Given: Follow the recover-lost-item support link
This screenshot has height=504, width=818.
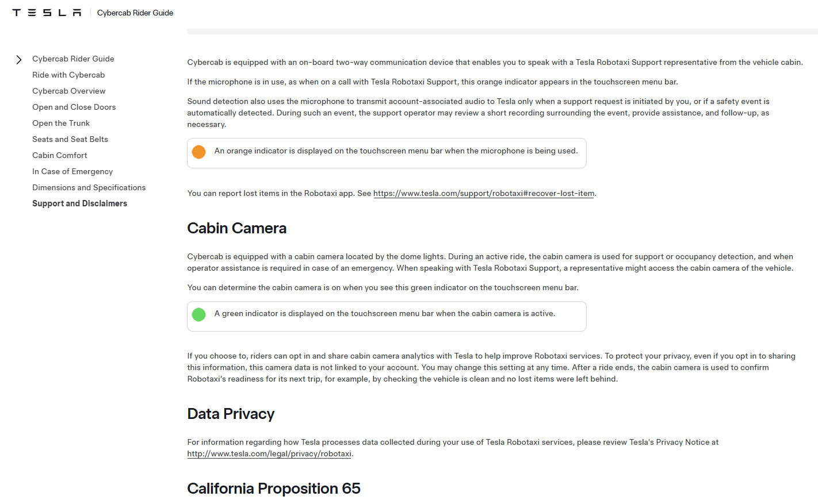Looking at the screenshot, I should point(484,193).
